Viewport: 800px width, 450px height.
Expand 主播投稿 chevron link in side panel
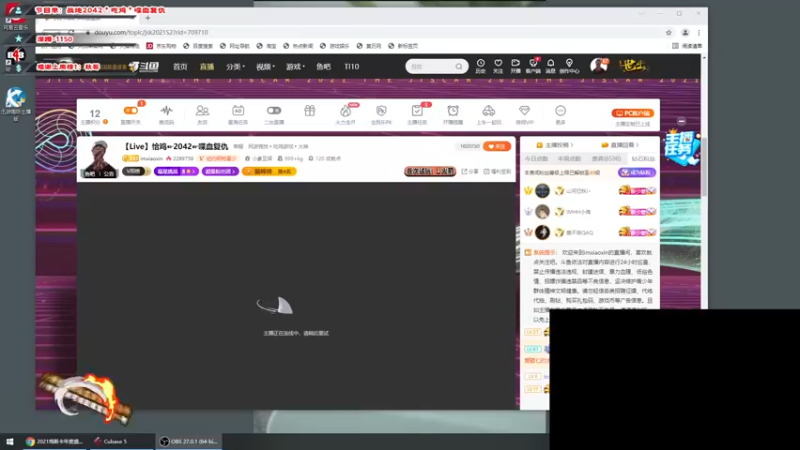[555, 145]
